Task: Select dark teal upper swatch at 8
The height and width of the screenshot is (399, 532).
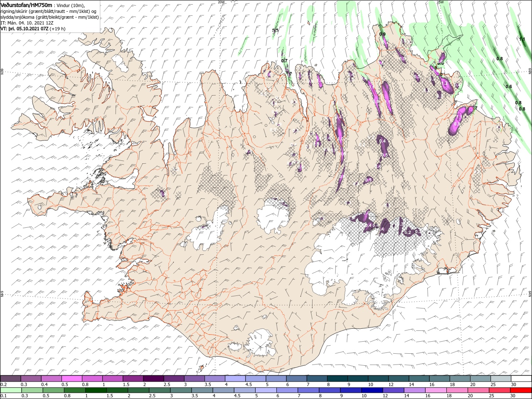Action: tap(337, 379)
